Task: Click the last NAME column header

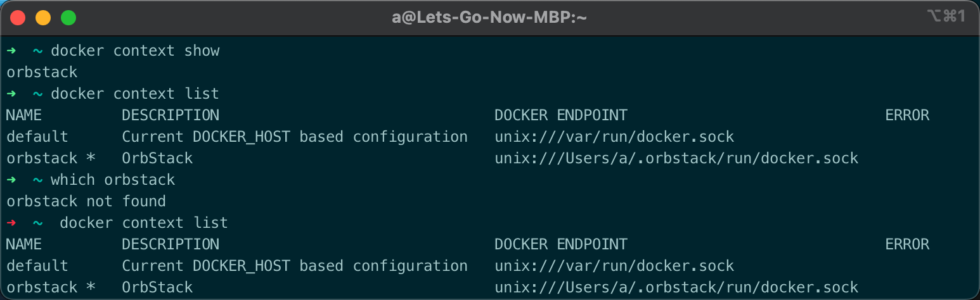Action: (24, 244)
